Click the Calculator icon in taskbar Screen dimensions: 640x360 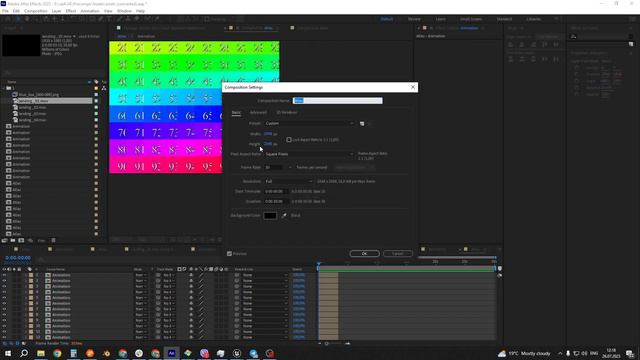73,353
